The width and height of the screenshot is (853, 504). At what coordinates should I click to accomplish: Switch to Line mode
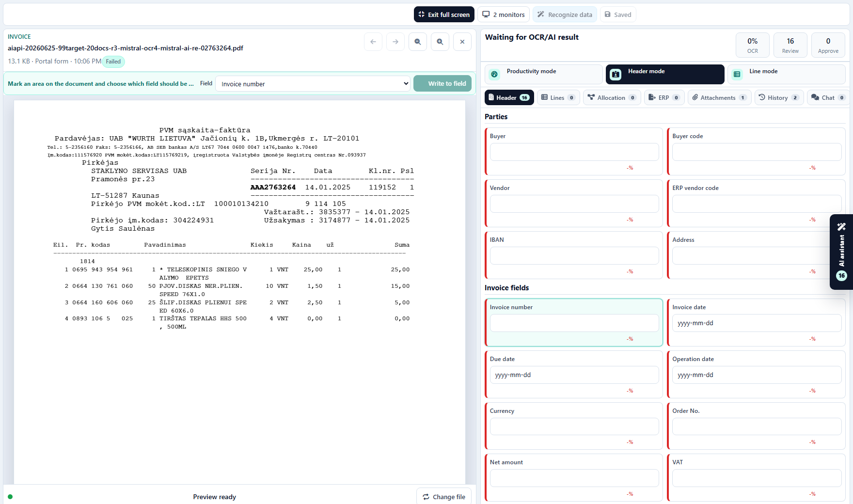tap(786, 74)
